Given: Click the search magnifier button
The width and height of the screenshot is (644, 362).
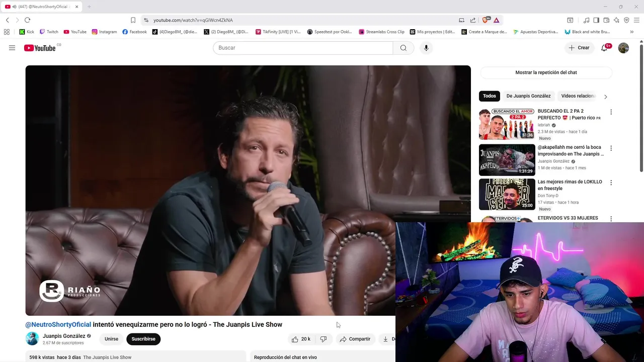Looking at the screenshot, I should (404, 48).
